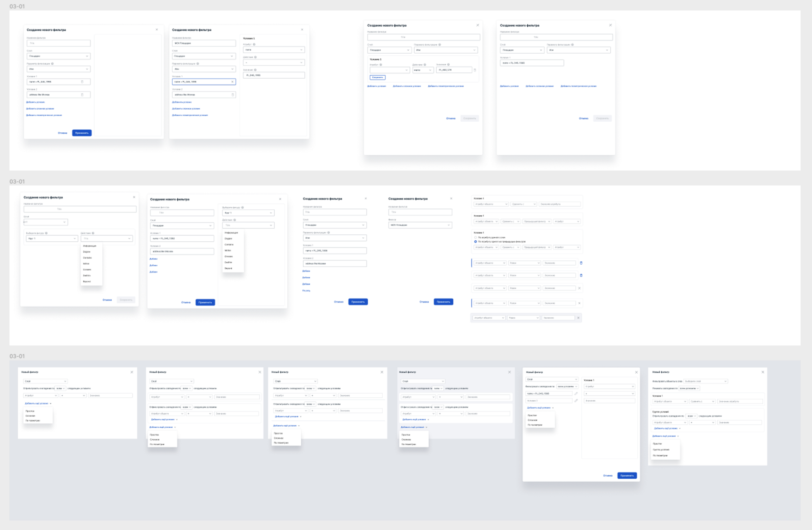Screen dimensions: 812x530
Task: Delete condition using trash icon beside PL_493_576
Action: click(475, 70)
